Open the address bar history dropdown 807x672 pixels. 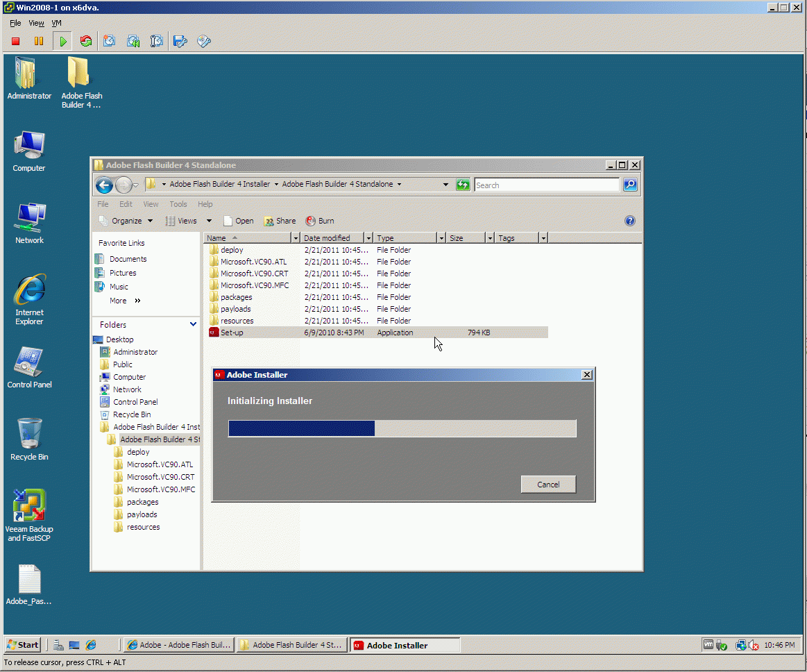pos(445,185)
